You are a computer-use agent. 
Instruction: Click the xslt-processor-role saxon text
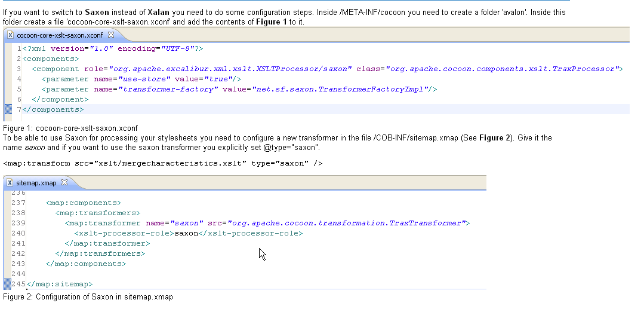[186, 234]
